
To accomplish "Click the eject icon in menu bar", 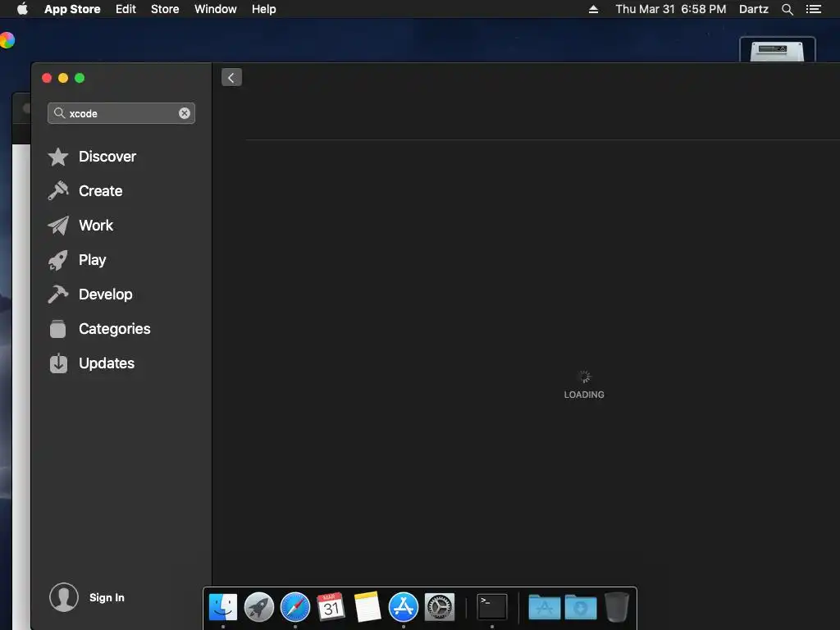I will click(x=593, y=9).
